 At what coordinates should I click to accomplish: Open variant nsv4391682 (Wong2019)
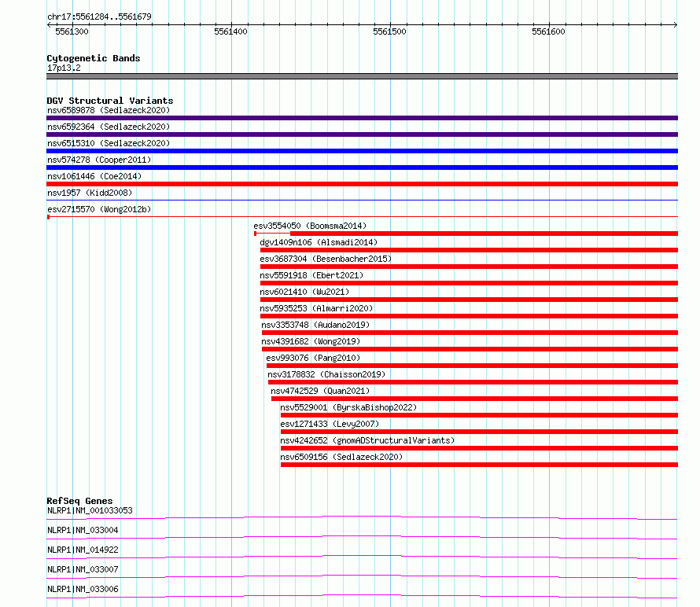(x=311, y=341)
